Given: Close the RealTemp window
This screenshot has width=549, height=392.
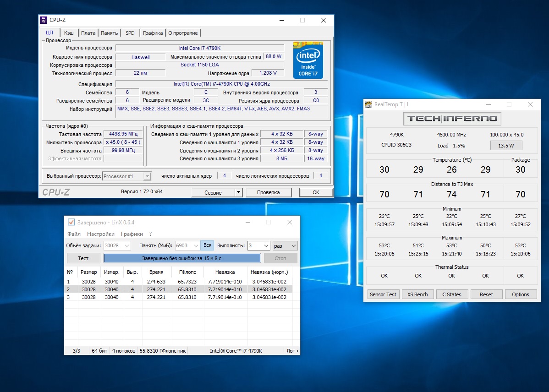Looking at the screenshot, I should click(530, 104).
